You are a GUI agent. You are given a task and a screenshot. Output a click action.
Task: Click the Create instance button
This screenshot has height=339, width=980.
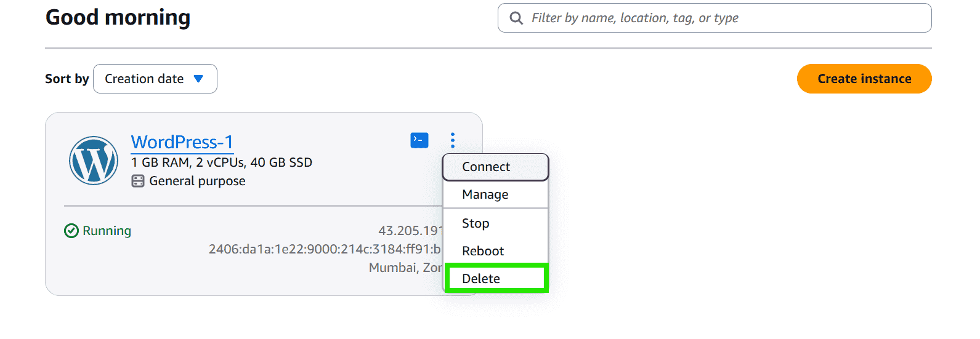click(864, 79)
